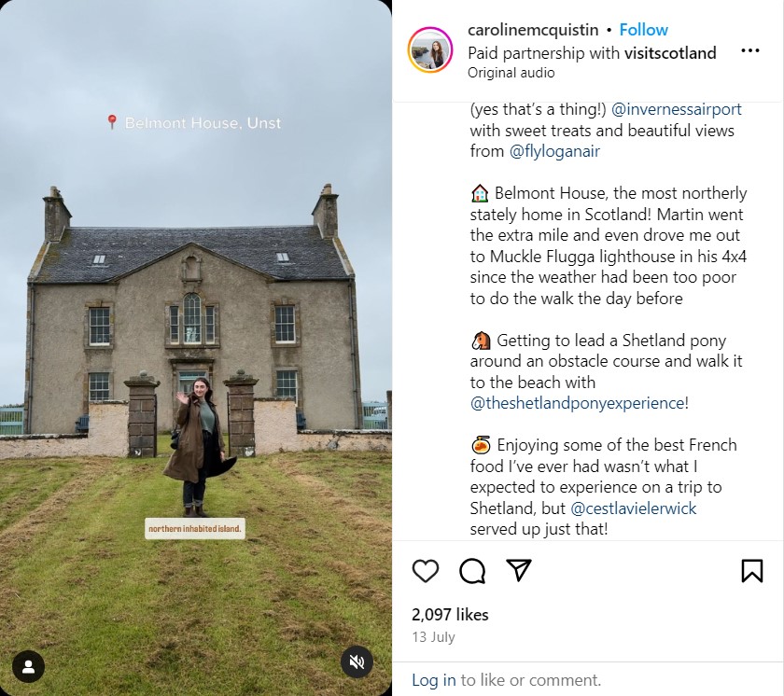Open @invernessairport mention
The width and height of the screenshot is (784, 696).
pos(676,109)
